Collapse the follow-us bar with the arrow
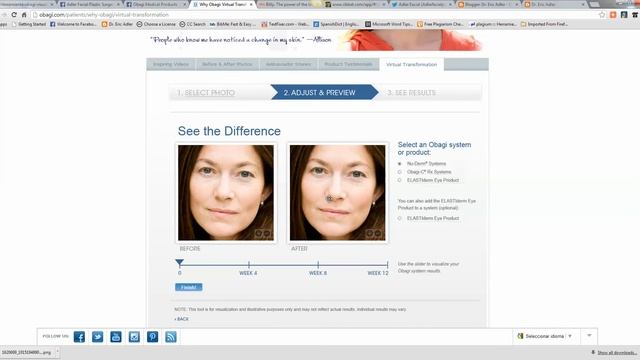 pyautogui.click(x=589, y=336)
